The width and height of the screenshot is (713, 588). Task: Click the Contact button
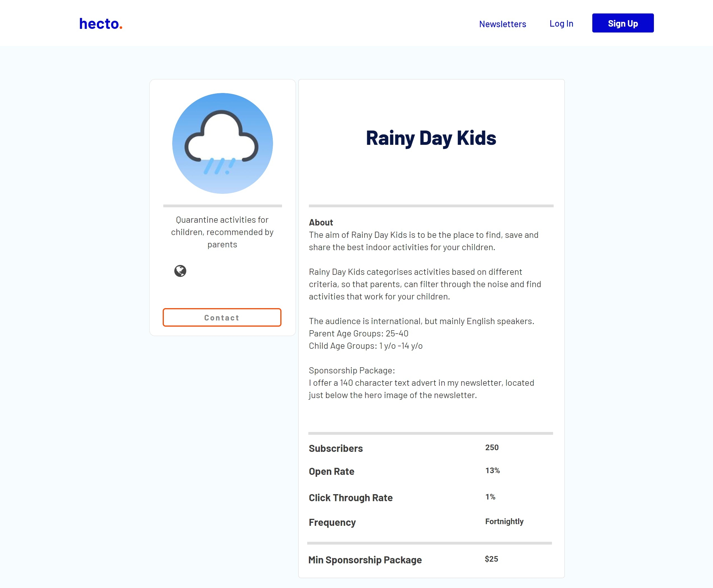point(222,317)
